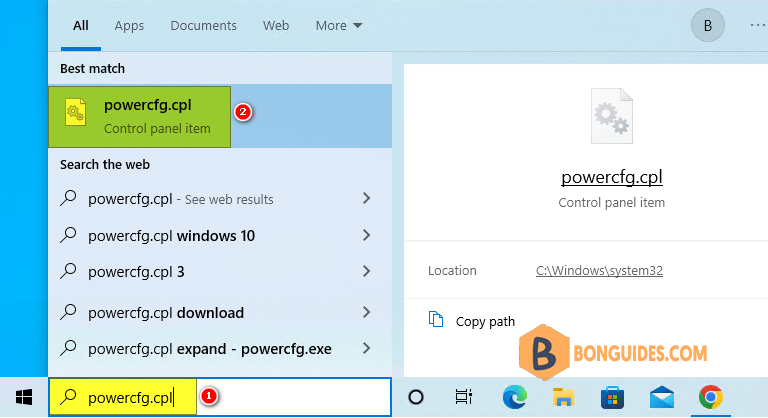Switch to the Apps tab
The height and width of the screenshot is (418, 768).
tap(129, 25)
